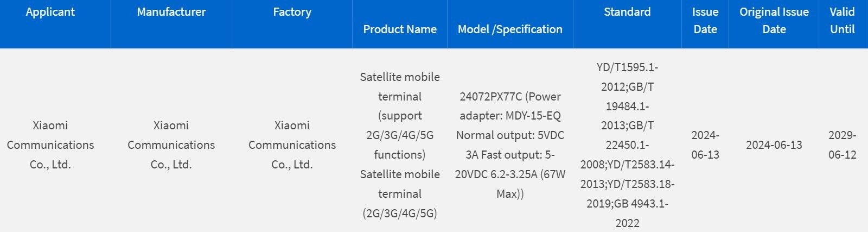
Task: Select the Standard column header
Action: coord(627,12)
